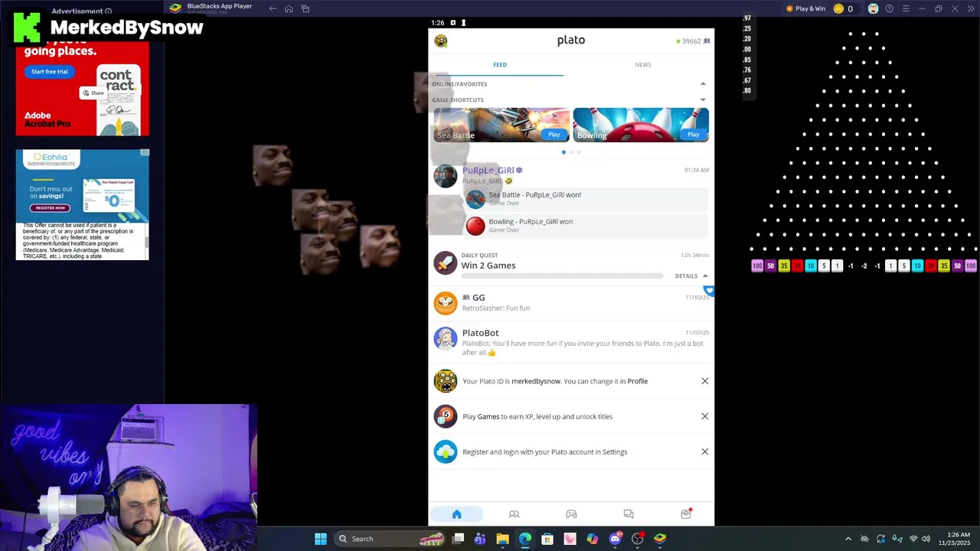Collapse the Daily Quest Details
This screenshot has height=551, width=980.
[x=691, y=276]
